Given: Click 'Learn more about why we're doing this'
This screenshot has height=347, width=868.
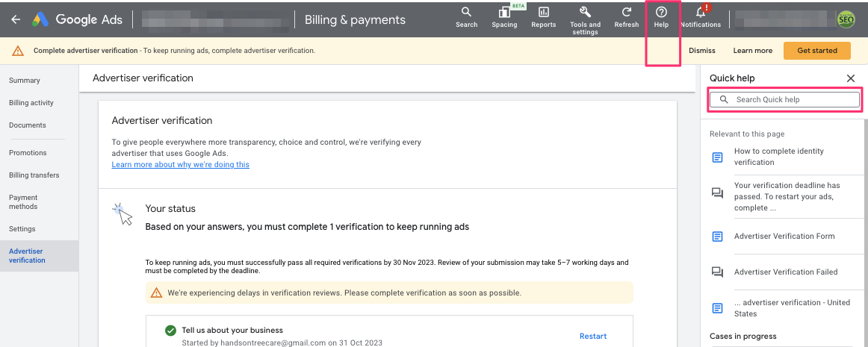Looking at the screenshot, I should point(181,164).
